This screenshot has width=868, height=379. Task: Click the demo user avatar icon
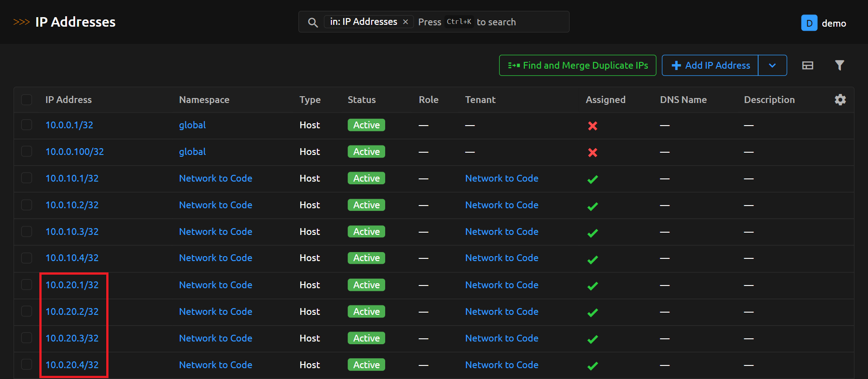pos(809,23)
